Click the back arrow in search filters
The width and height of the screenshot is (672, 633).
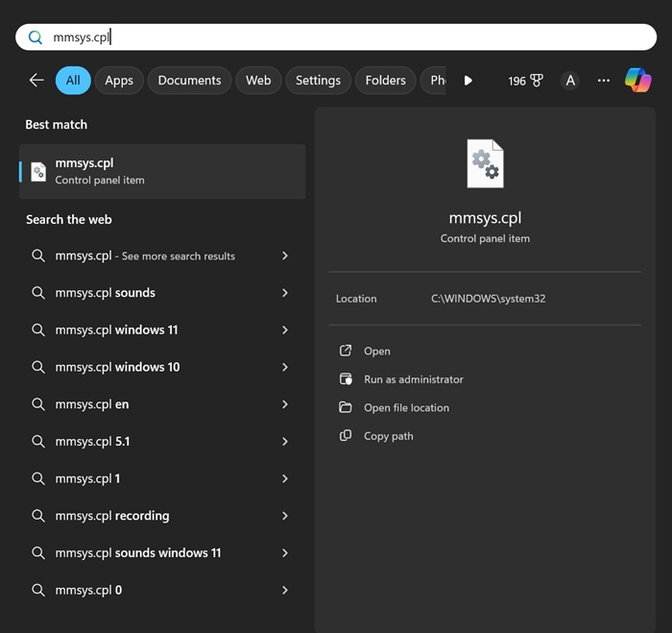(x=36, y=81)
